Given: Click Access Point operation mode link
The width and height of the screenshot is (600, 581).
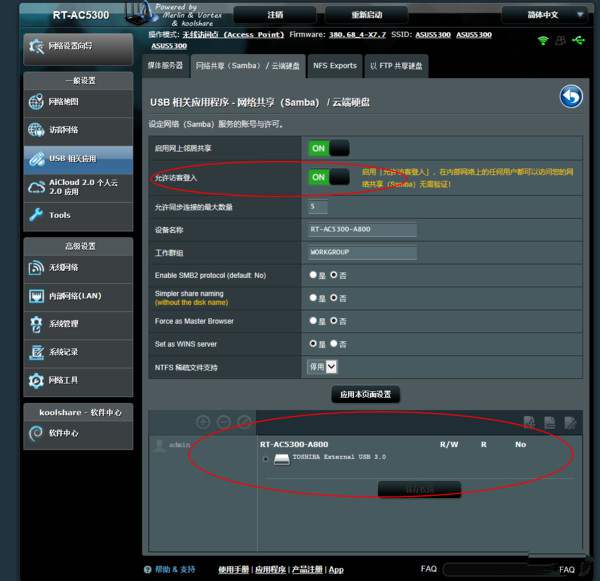Looking at the screenshot, I should click(x=233, y=35).
